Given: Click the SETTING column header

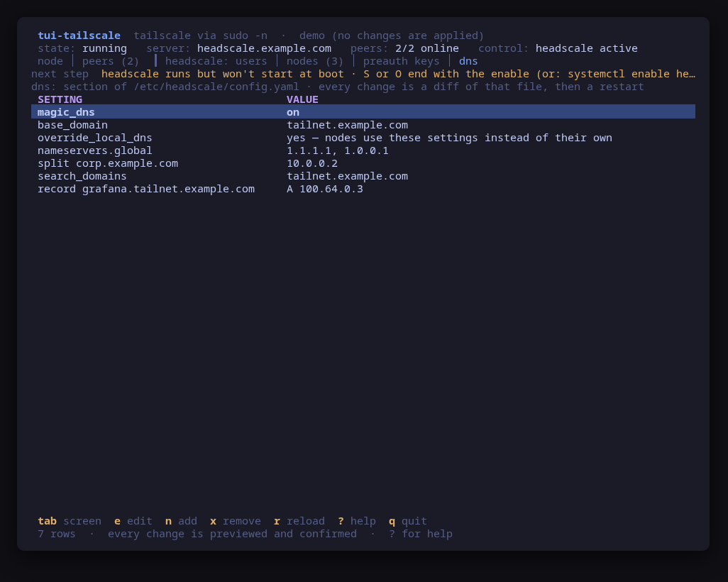Looking at the screenshot, I should coord(60,99).
